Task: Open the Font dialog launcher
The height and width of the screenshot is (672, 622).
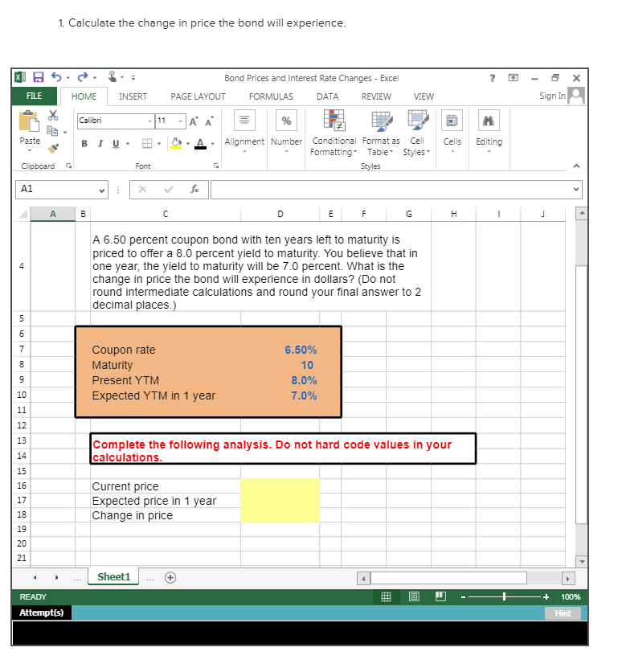Action: [x=216, y=166]
